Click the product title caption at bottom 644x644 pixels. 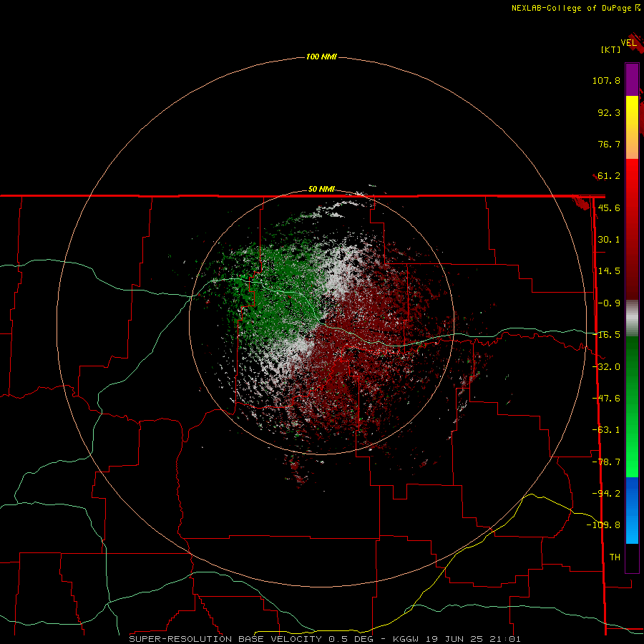[325, 639]
